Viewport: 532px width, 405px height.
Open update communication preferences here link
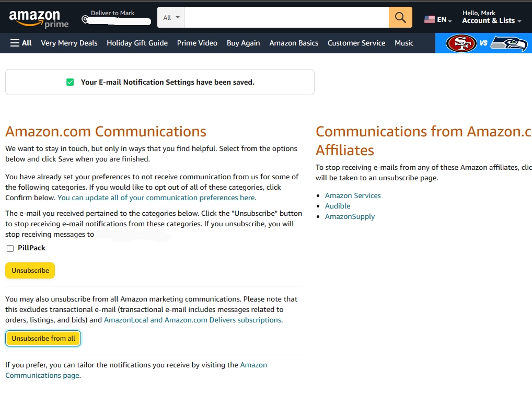pos(156,198)
